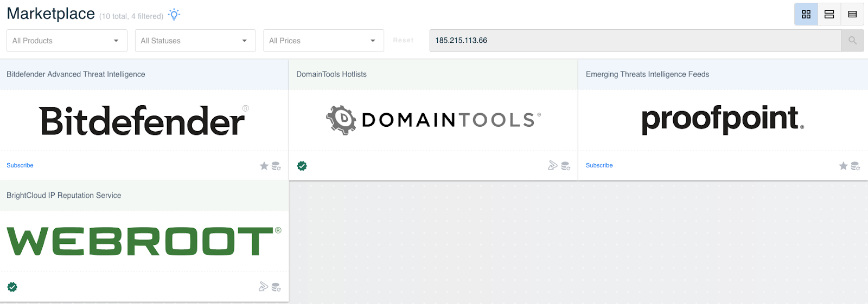Click the database coins icon on Bitdefender card
This screenshot has height=304, width=868.
[x=276, y=166]
